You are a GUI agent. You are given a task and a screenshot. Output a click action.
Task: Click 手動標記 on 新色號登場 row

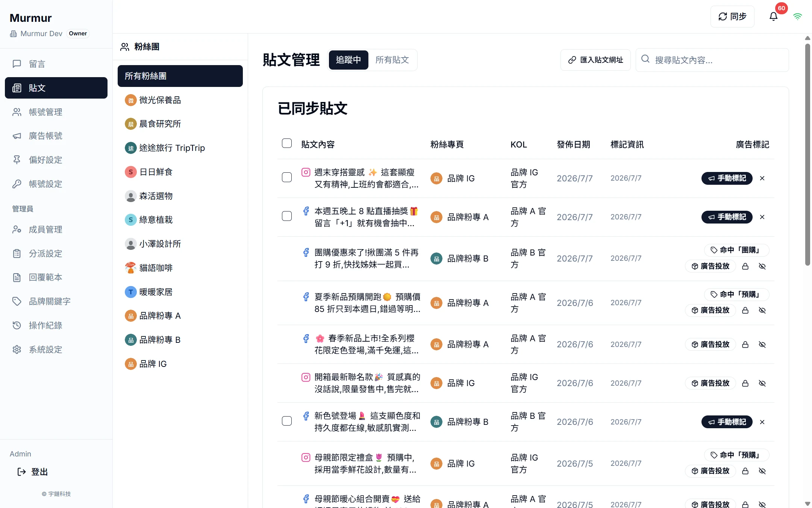[727, 422]
